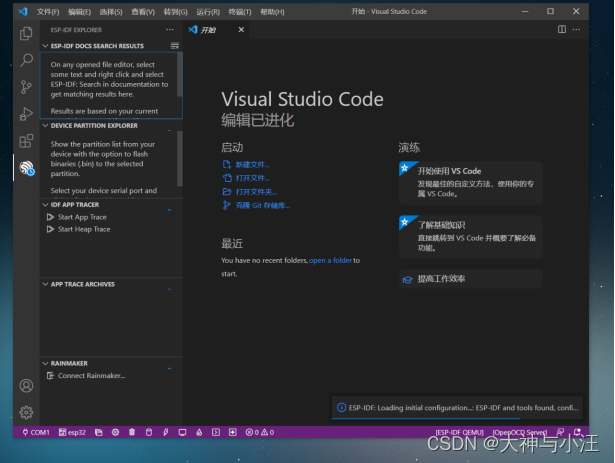Click the build project cylinder icon
The height and width of the screenshot is (463, 615).
(x=149, y=432)
